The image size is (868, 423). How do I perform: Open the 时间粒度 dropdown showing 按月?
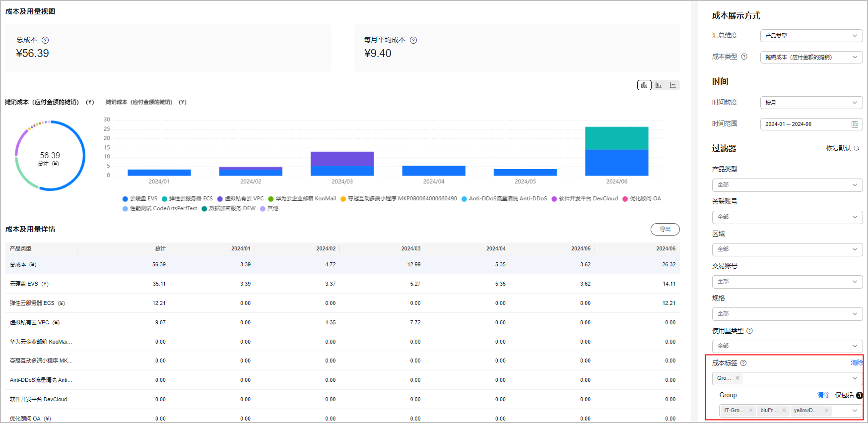point(811,103)
